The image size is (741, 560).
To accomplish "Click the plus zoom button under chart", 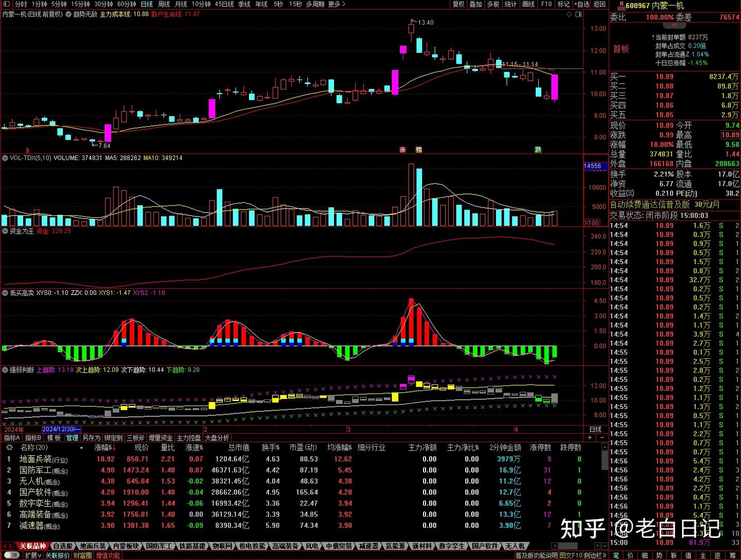I will [590, 438].
